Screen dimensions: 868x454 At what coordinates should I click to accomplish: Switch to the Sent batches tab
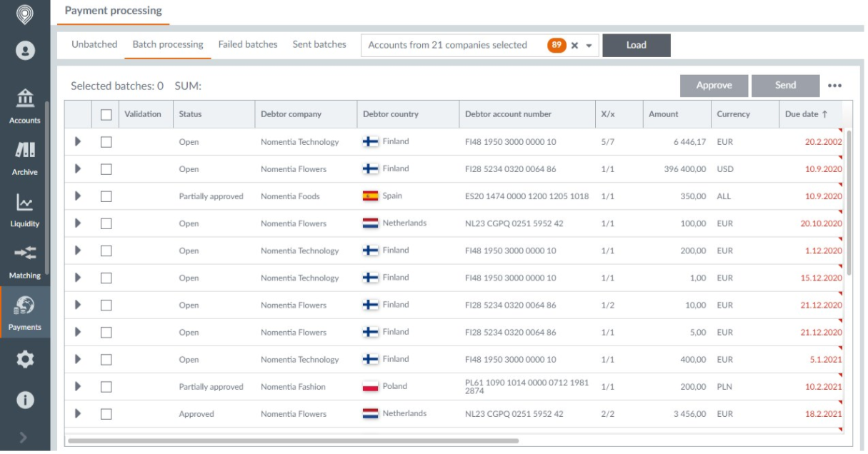(x=319, y=44)
